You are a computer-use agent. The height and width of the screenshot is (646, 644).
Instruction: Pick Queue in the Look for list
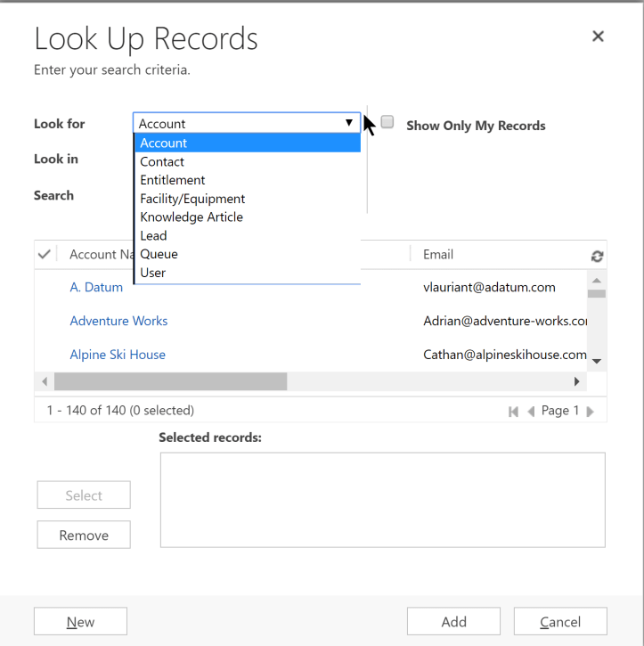159,254
